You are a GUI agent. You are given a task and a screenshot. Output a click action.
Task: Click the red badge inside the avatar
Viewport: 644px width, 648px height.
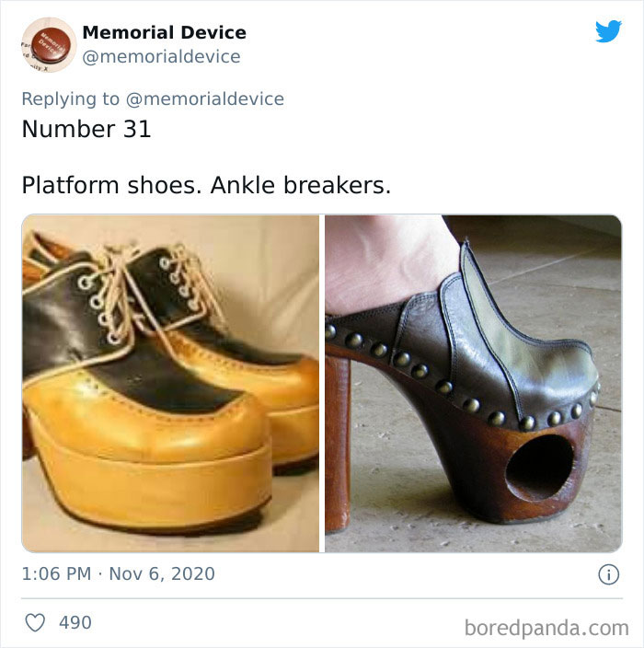(x=50, y=44)
